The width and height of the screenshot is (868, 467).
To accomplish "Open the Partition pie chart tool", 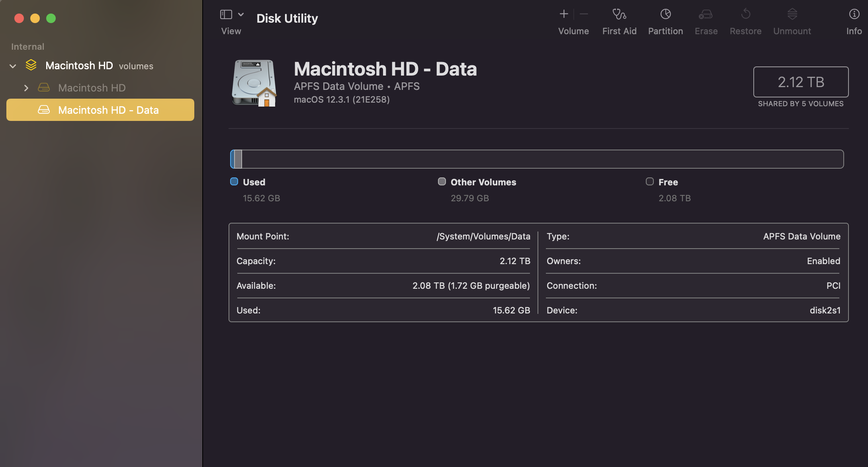I will coord(665,14).
